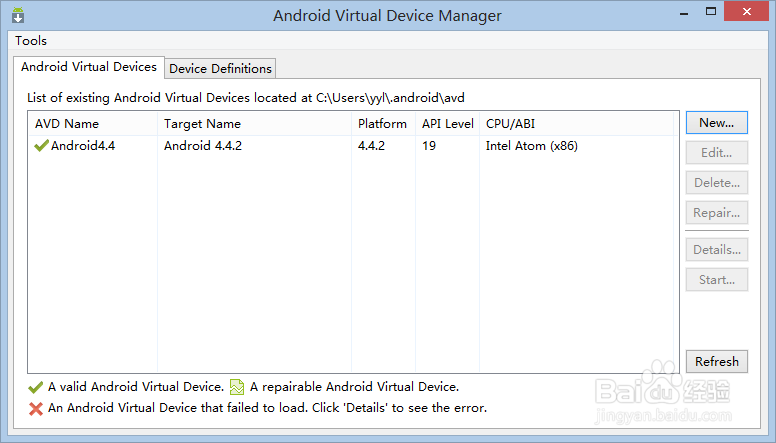Click the green valid-device legend checkmark
776x443 pixels.
pos(36,387)
